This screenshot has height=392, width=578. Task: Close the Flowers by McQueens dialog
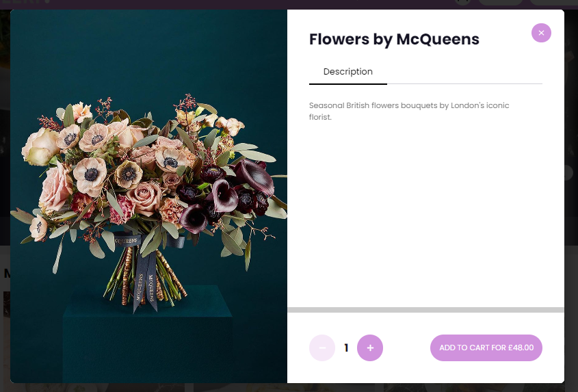(x=541, y=33)
